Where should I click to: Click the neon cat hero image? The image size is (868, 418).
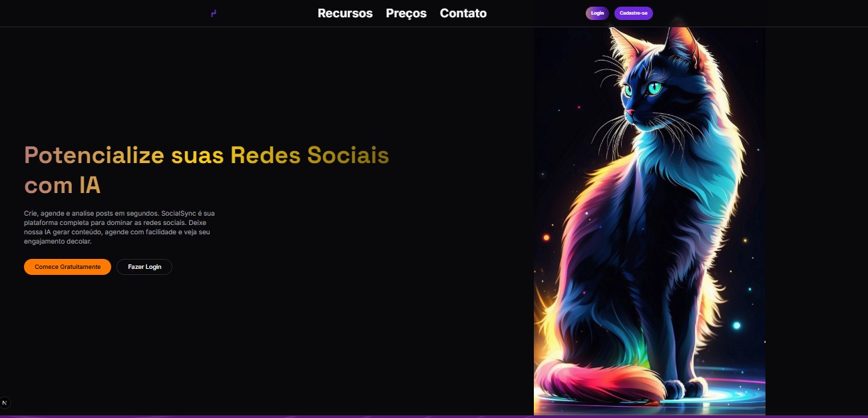coord(650,221)
